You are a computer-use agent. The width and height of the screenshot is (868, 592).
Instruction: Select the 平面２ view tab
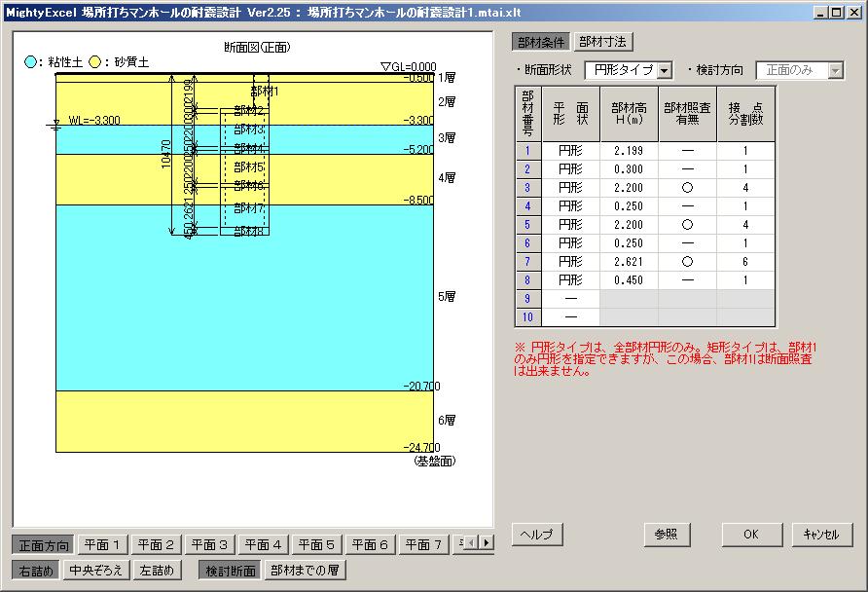[x=156, y=545]
